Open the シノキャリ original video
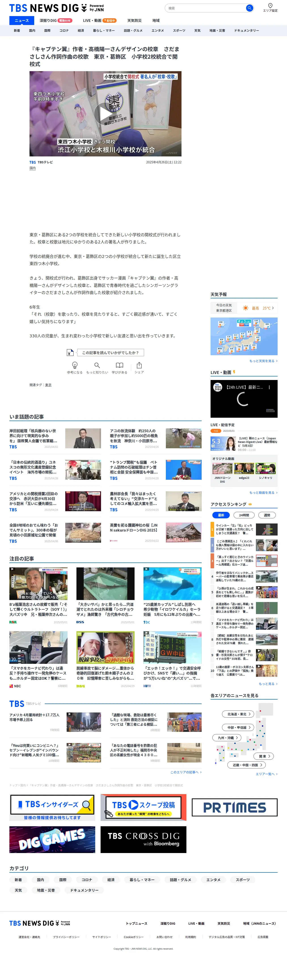This screenshot has height=980, width=287. [x=266, y=471]
